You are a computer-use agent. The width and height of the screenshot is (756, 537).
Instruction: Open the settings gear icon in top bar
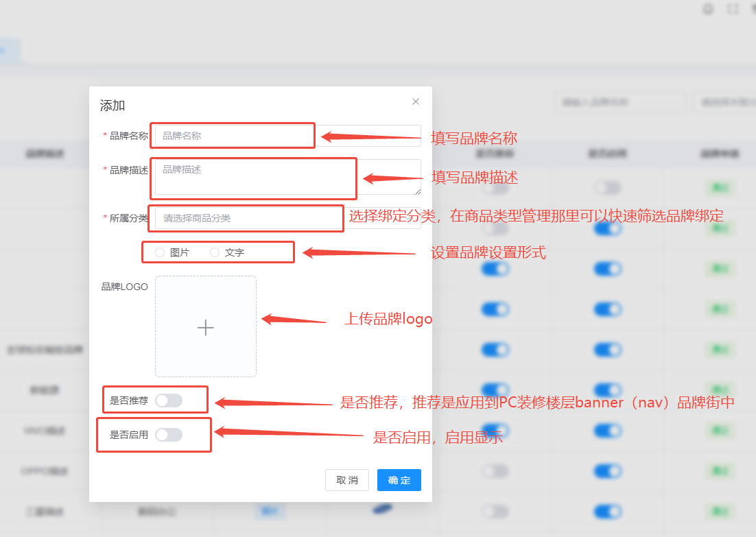708,9
